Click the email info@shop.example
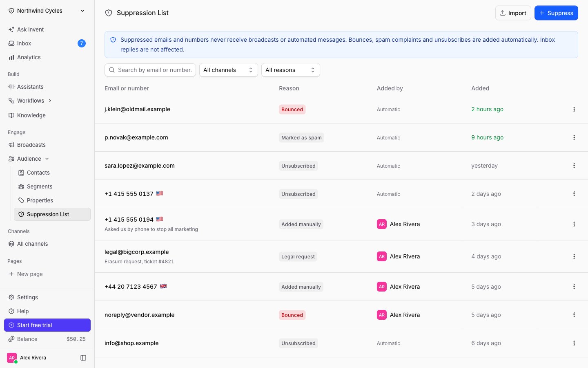588x368 pixels. pos(131,343)
